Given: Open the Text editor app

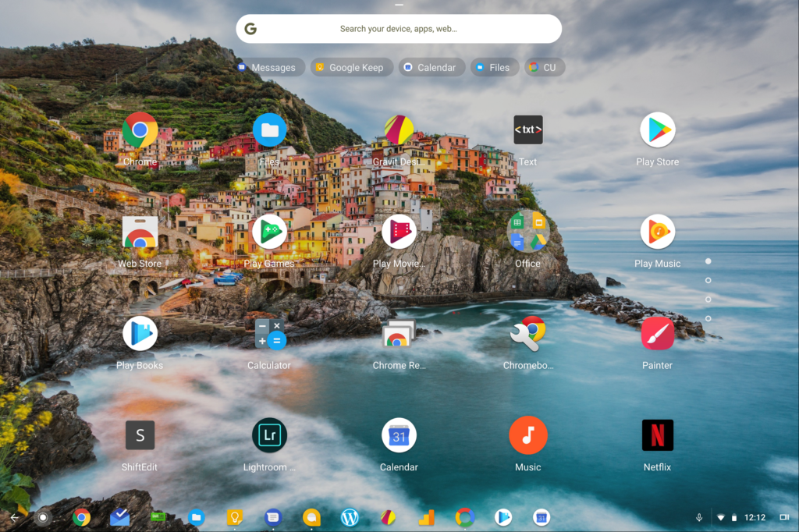Looking at the screenshot, I should [528, 131].
